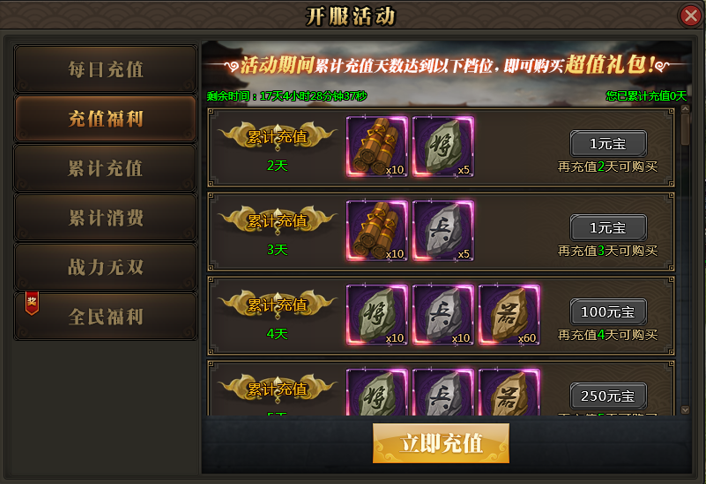
Task: Click the 器 stone x60 in 4天 row
Action: click(x=509, y=315)
